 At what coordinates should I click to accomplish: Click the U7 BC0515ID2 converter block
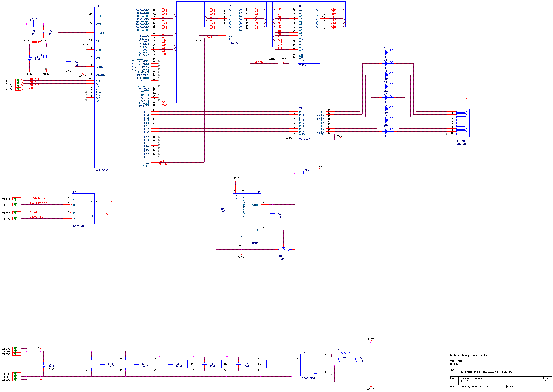coord(312,365)
